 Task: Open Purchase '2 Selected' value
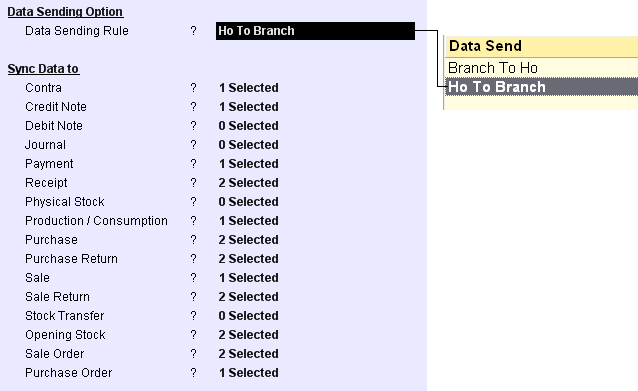click(x=248, y=240)
